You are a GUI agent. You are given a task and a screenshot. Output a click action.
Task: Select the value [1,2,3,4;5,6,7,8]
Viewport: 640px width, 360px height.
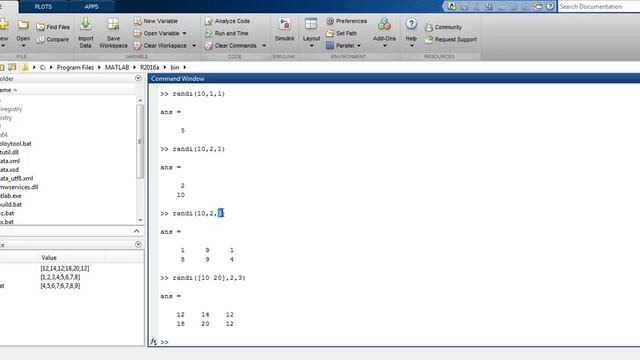[x=60, y=277]
